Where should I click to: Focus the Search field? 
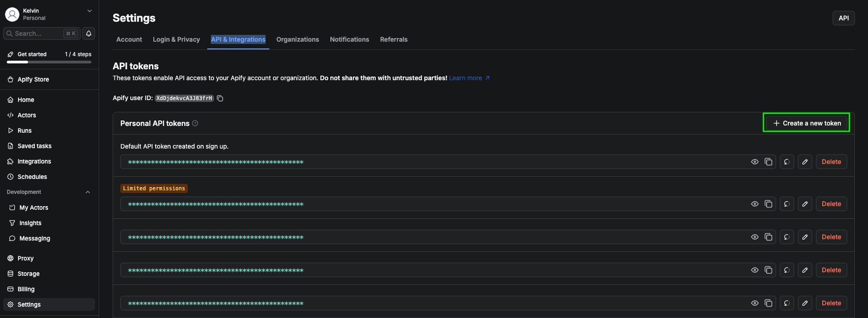point(42,34)
